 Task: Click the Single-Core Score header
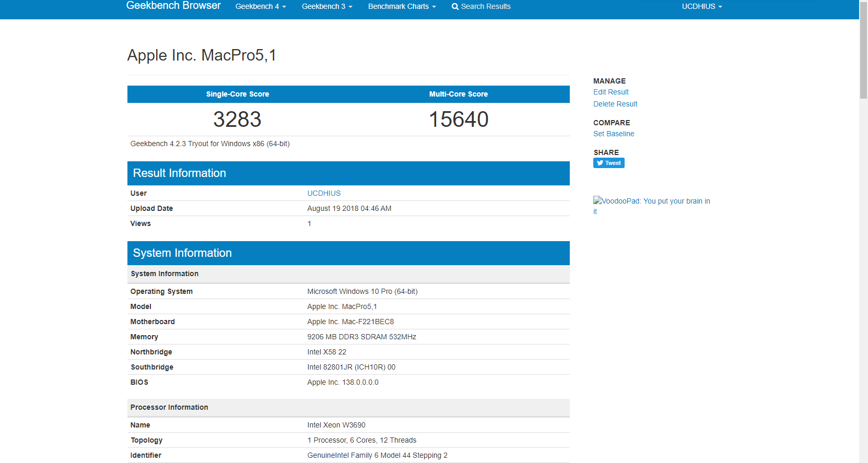pyautogui.click(x=238, y=94)
